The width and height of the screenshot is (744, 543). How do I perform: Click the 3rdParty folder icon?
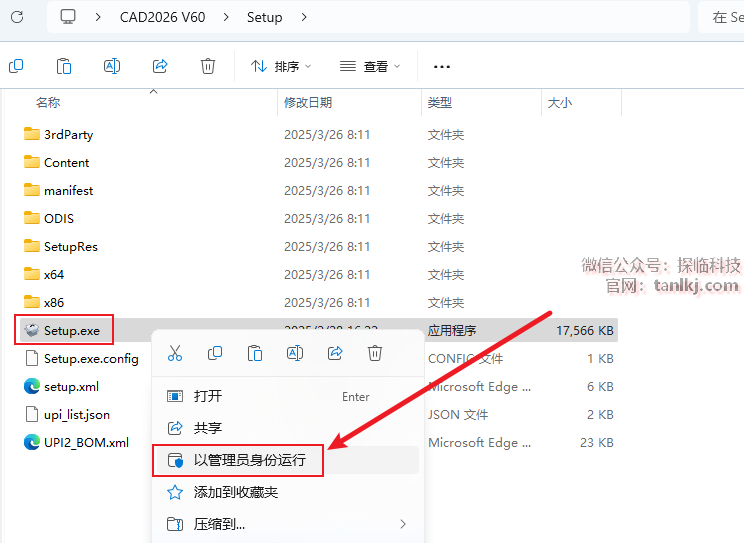click(x=32, y=134)
